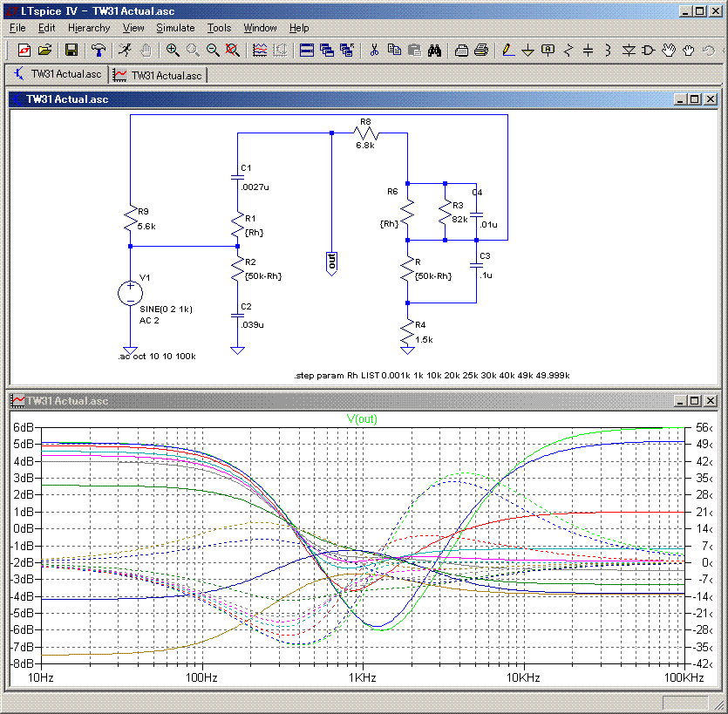
Task: Open the View menu
Action: point(133,28)
